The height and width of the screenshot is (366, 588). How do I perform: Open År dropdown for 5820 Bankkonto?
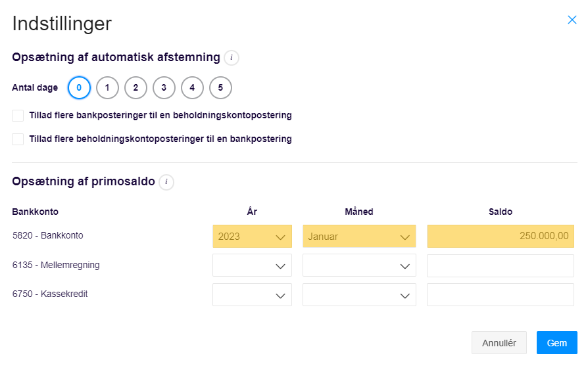[252, 236]
